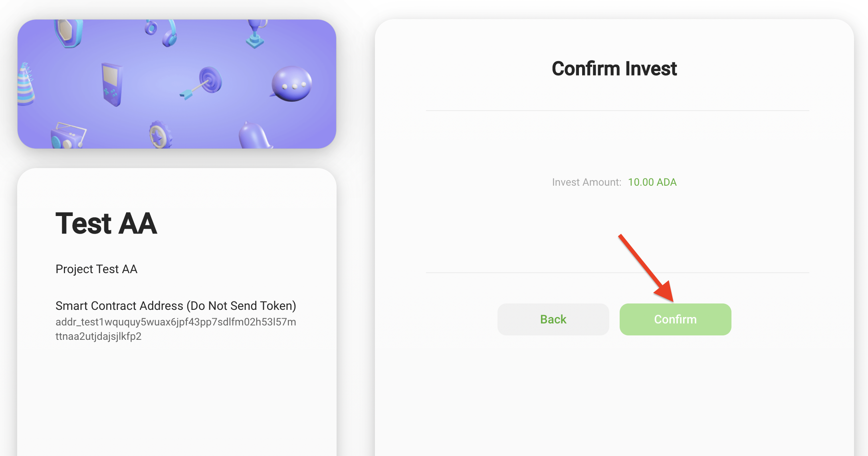Click the Confirm Invest heading
868x456 pixels.
pyautogui.click(x=614, y=69)
